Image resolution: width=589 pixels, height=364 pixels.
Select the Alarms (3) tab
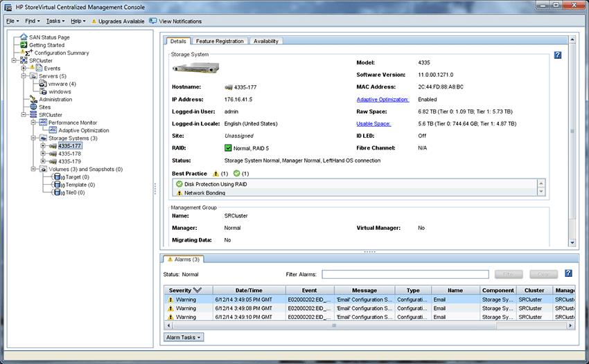point(184,260)
